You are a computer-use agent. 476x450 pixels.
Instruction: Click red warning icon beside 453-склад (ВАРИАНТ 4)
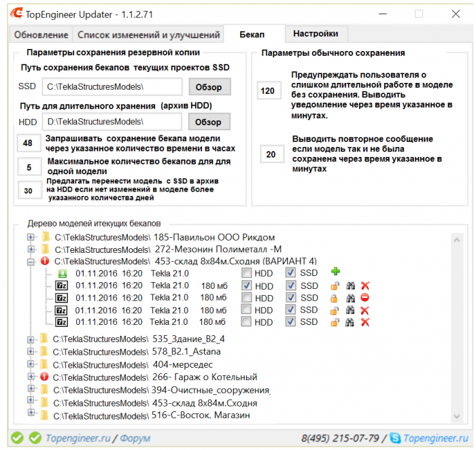coord(45,261)
